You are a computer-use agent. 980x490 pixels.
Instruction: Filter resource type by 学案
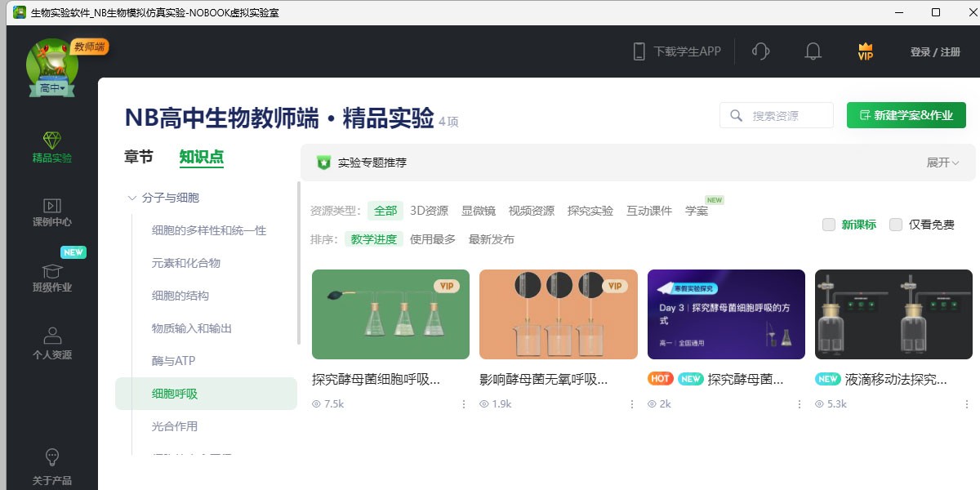coord(697,211)
